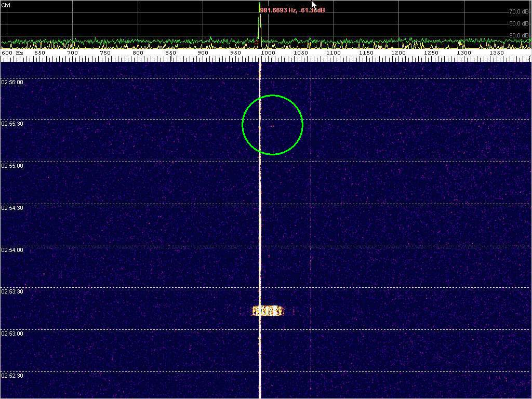This screenshot has height=399, width=532.
Task: Click the bright signal burst in waterfall
Action: pyautogui.click(x=268, y=311)
